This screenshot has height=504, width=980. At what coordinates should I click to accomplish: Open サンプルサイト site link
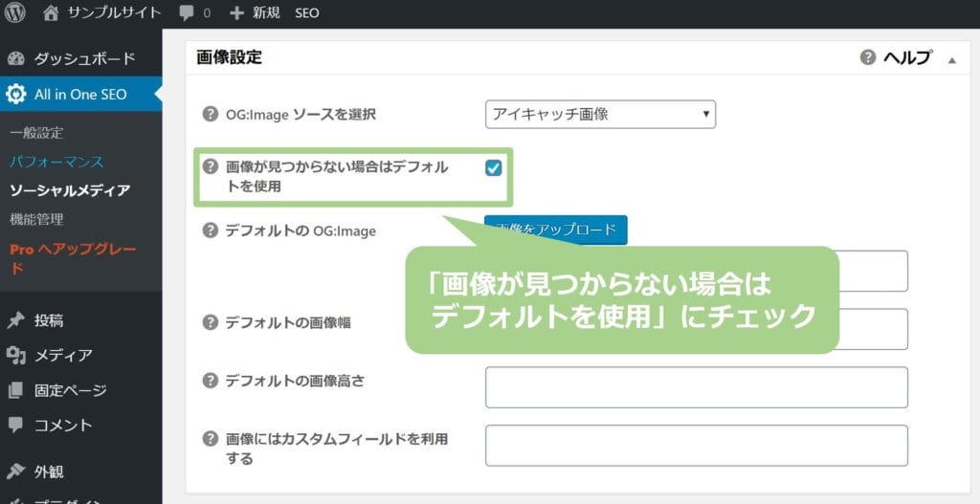(115, 12)
